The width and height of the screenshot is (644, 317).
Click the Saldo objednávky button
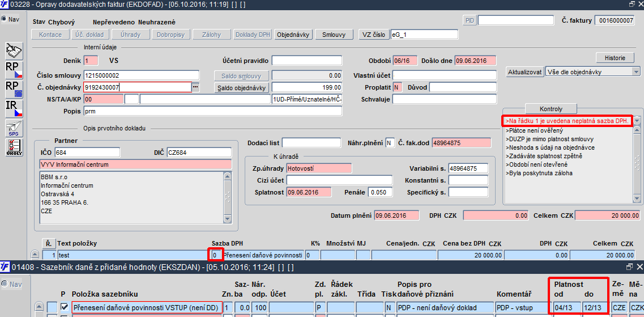pos(242,87)
